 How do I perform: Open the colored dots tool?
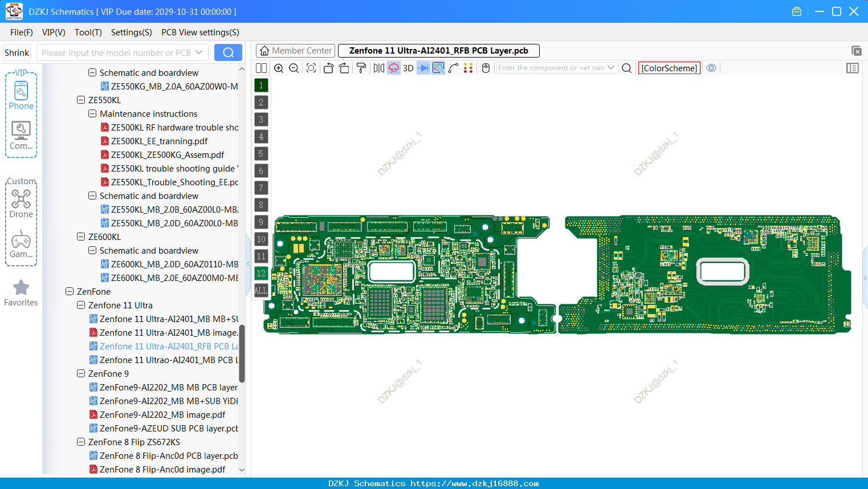coord(468,68)
